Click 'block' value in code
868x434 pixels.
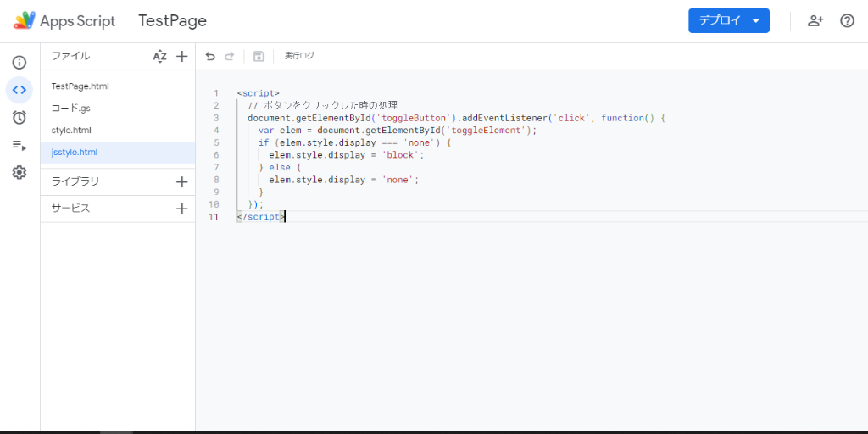(x=403, y=155)
